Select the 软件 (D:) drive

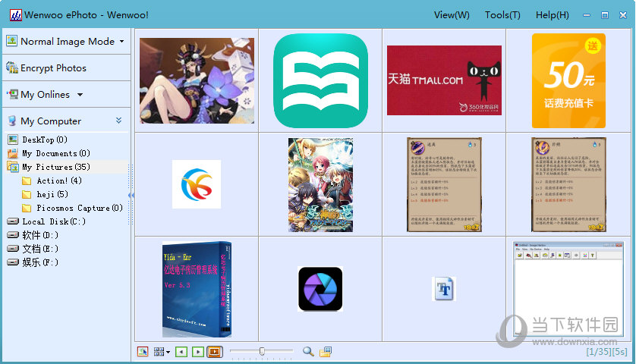click(40, 235)
